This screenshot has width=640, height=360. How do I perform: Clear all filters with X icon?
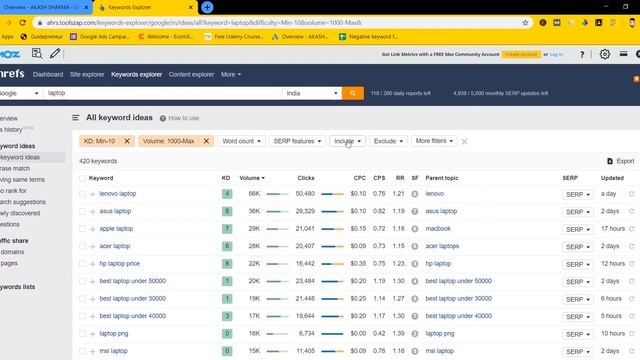[x=464, y=142]
